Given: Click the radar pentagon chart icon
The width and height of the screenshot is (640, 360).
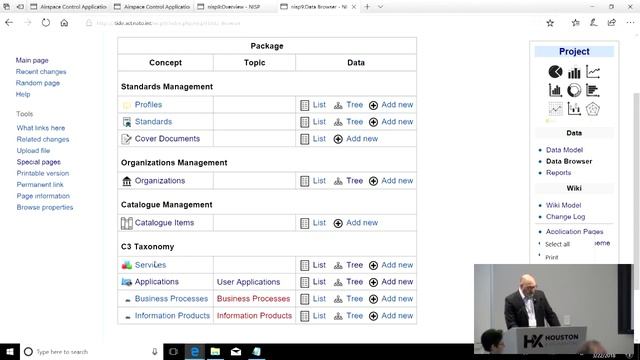Looking at the screenshot, I should (x=593, y=109).
